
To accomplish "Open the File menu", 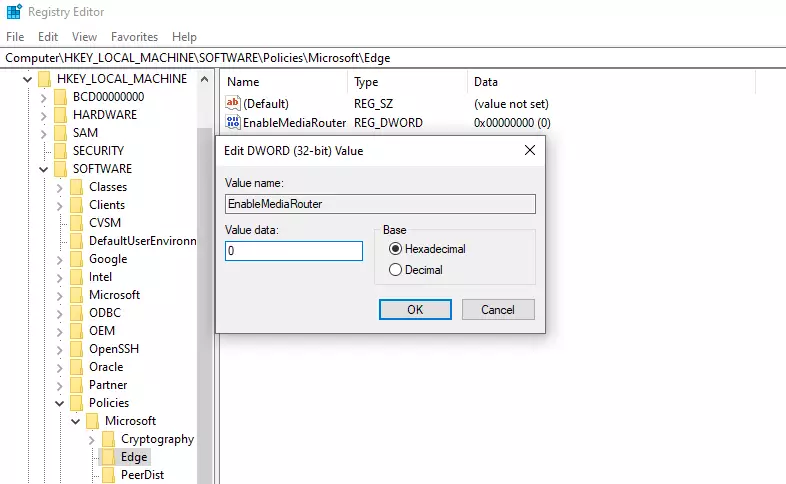I will (x=15, y=37).
